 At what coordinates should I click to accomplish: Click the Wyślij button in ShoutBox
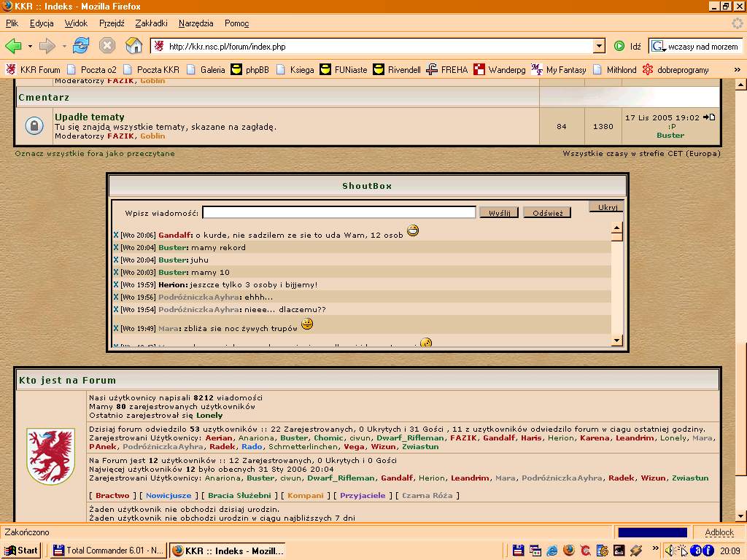[x=499, y=213]
